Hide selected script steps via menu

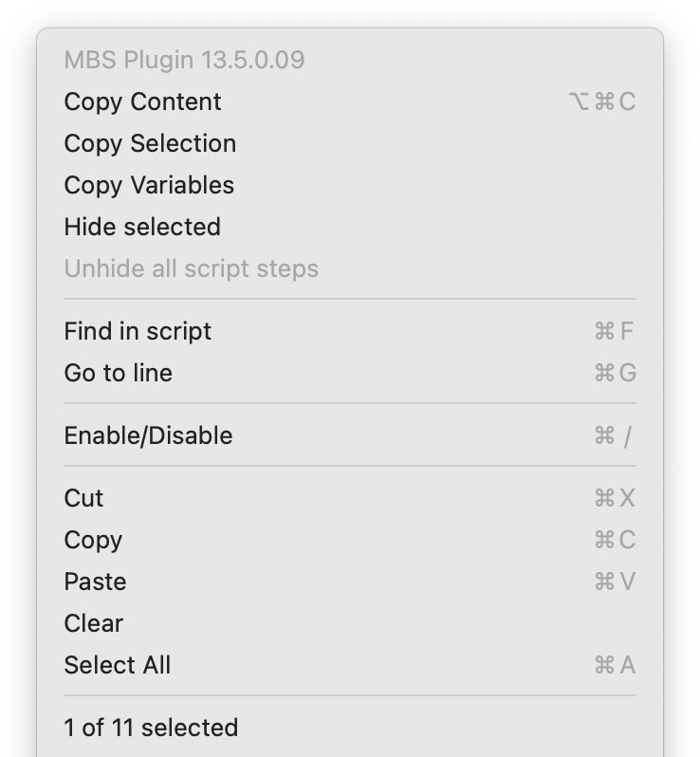click(x=142, y=227)
